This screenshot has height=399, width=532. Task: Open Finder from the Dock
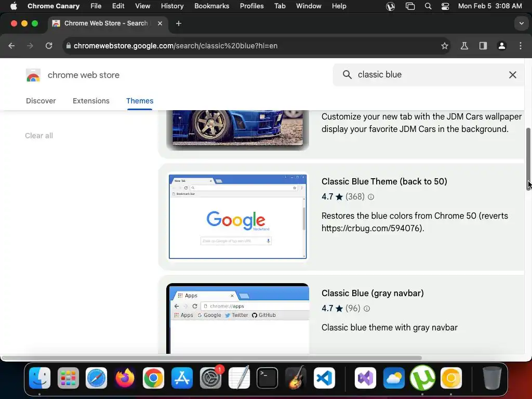[x=39, y=378]
